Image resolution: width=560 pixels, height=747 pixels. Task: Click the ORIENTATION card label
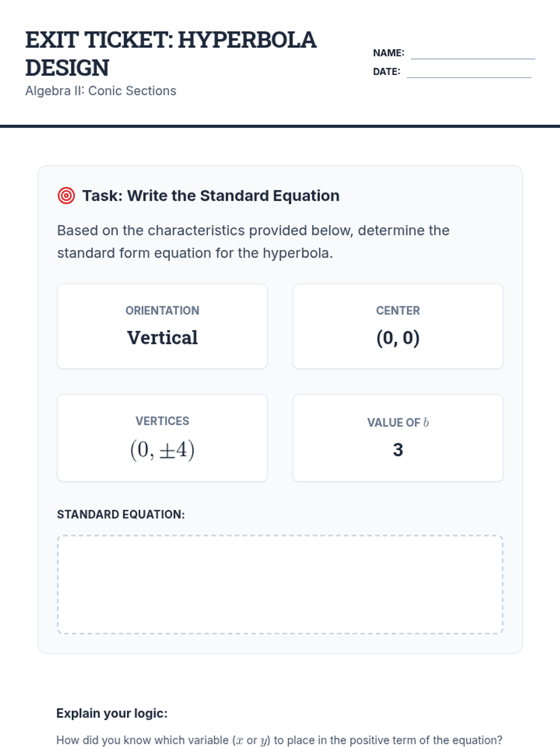pyautogui.click(x=162, y=310)
